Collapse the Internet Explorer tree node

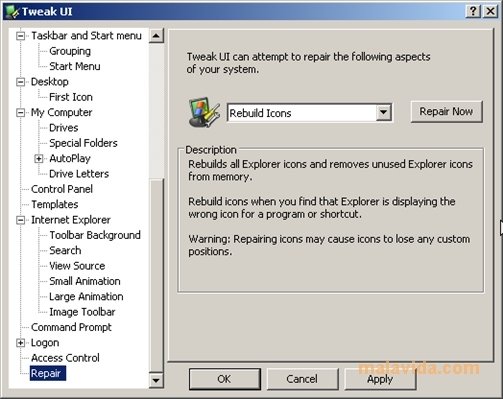pyautogui.click(x=21, y=220)
